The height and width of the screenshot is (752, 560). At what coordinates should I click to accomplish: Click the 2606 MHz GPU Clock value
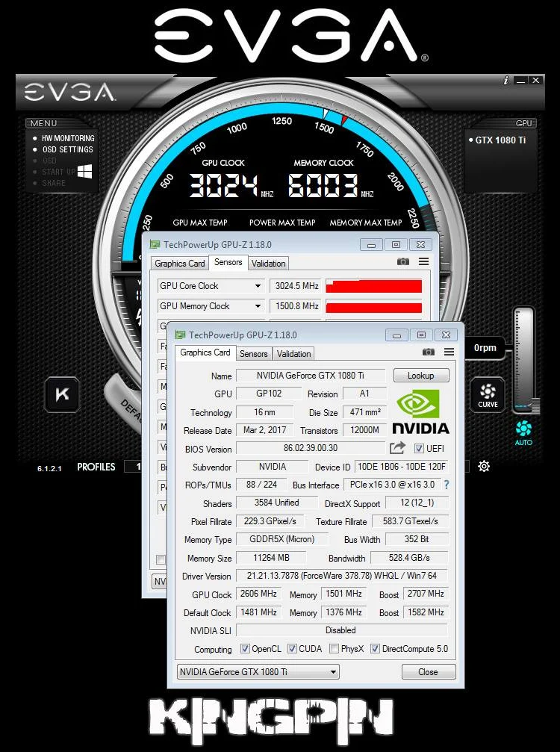click(x=258, y=594)
